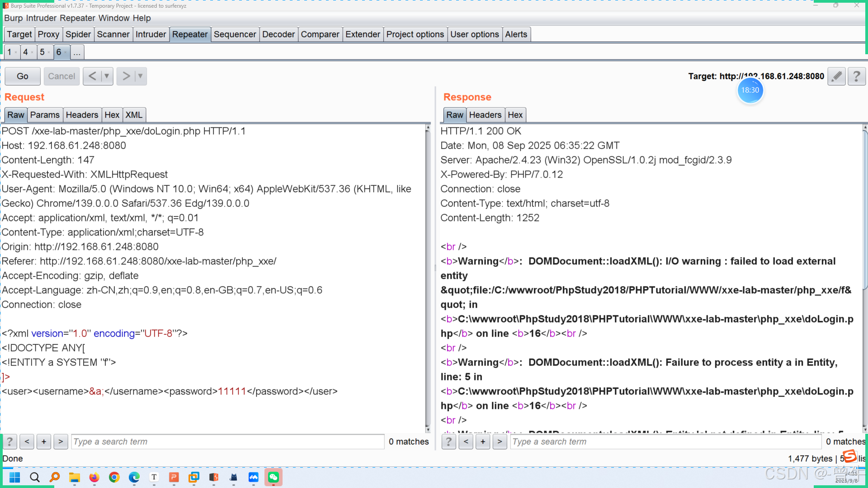Close Repeater tab 4 with x
868x488 pixels.
(x=32, y=52)
